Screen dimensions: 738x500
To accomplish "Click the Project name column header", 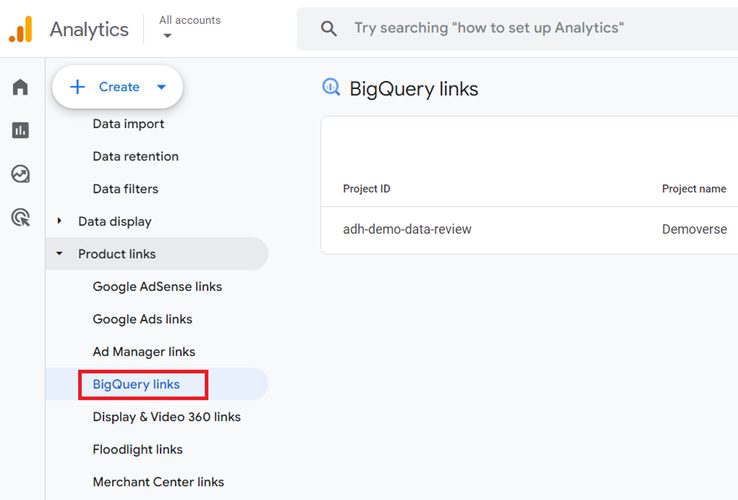I will pyautogui.click(x=694, y=189).
